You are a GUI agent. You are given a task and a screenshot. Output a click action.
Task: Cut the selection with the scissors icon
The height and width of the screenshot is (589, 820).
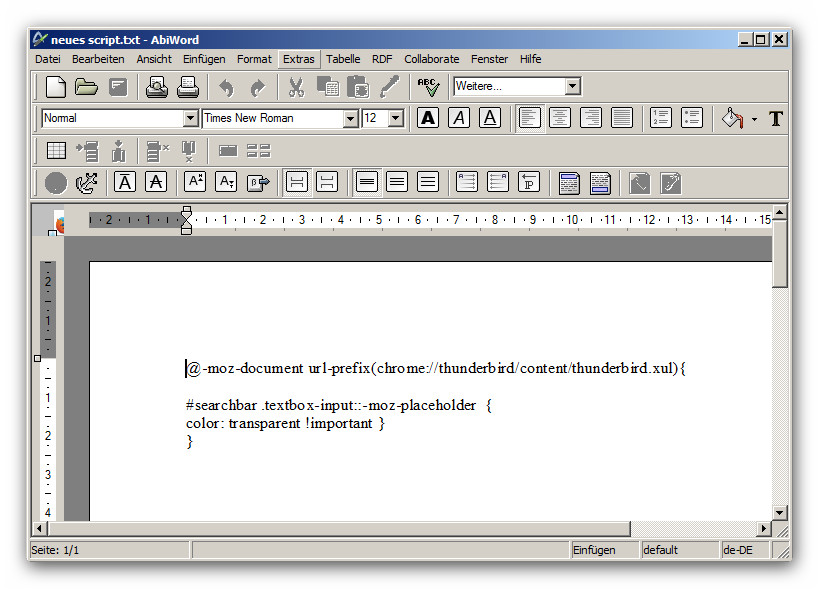[296, 87]
